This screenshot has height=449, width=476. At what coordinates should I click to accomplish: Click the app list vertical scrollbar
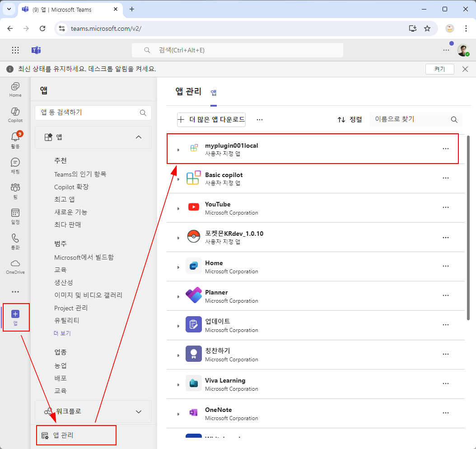point(468,228)
